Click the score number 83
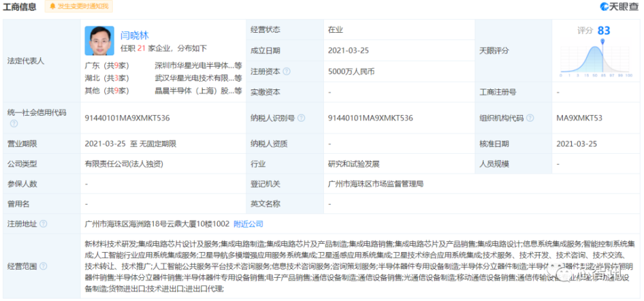The width and height of the screenshot is (644, 301). click(x=604, y=30)
